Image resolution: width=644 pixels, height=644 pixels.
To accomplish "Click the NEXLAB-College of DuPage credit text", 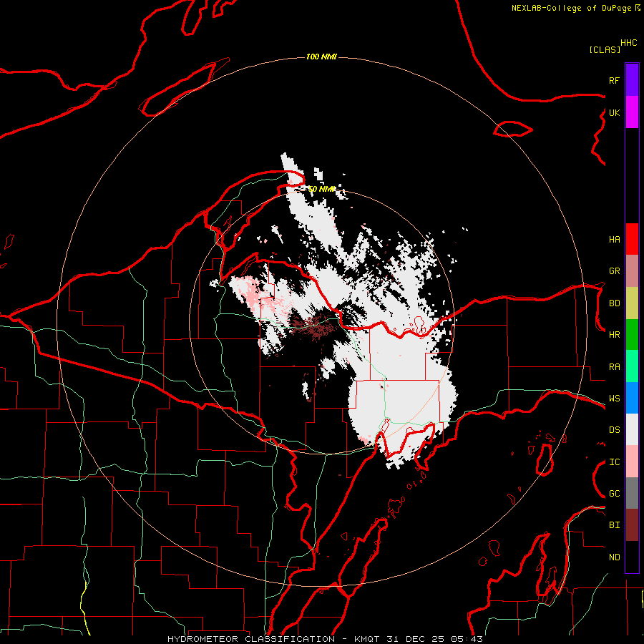I will [x=575, y=8].
